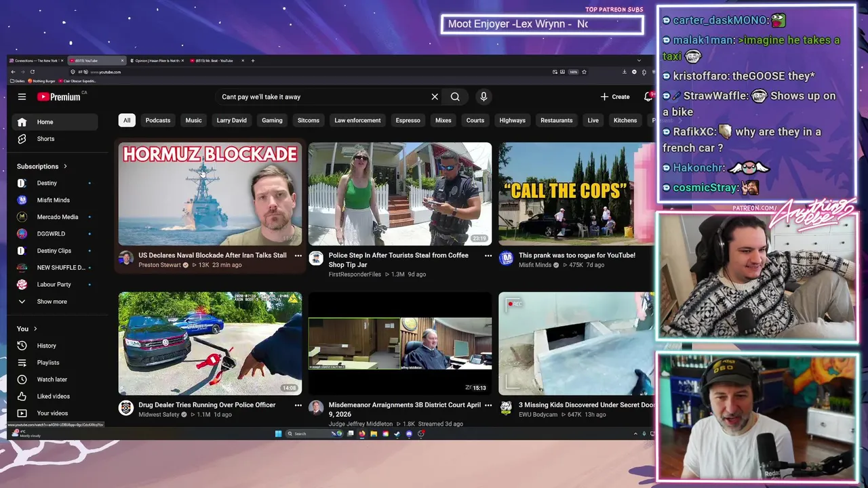868x488 pixels.
Task: Expand the Subscriptions section chevron
Action: click(x=65, y=166)
